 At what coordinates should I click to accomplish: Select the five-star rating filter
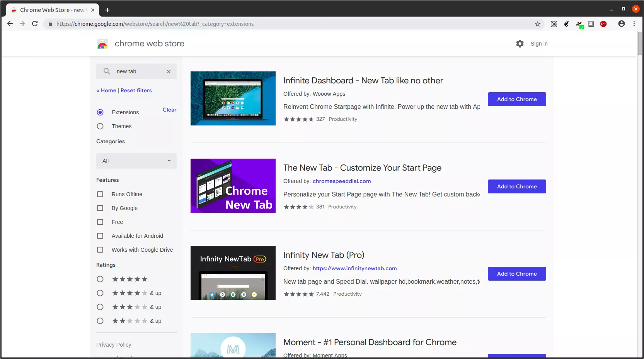(x=100, y=279)
